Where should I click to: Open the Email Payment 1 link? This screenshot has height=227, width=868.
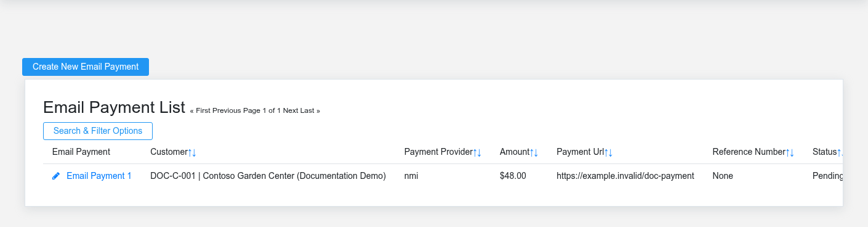99,176
